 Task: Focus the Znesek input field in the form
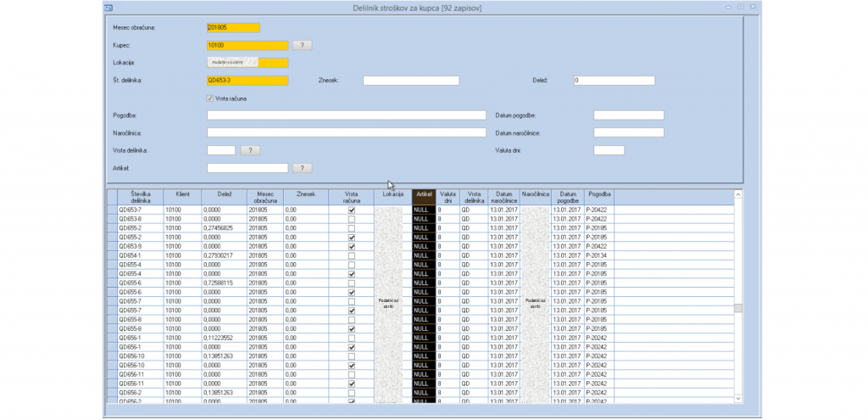click(411, 81)
